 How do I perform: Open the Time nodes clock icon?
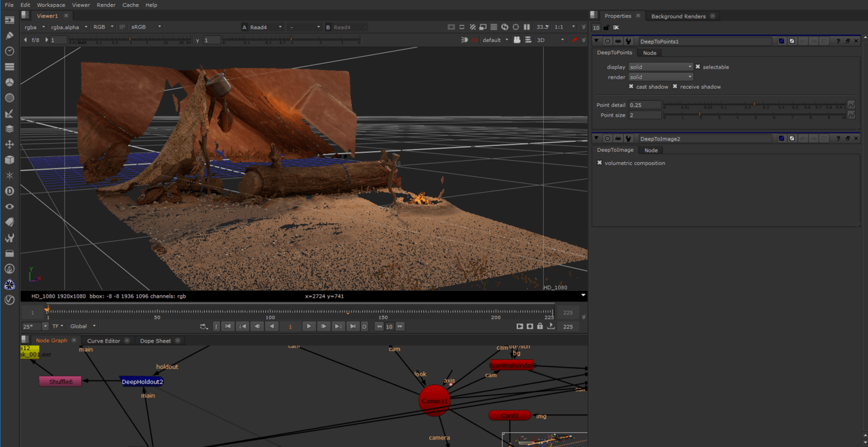coord(9,51)
